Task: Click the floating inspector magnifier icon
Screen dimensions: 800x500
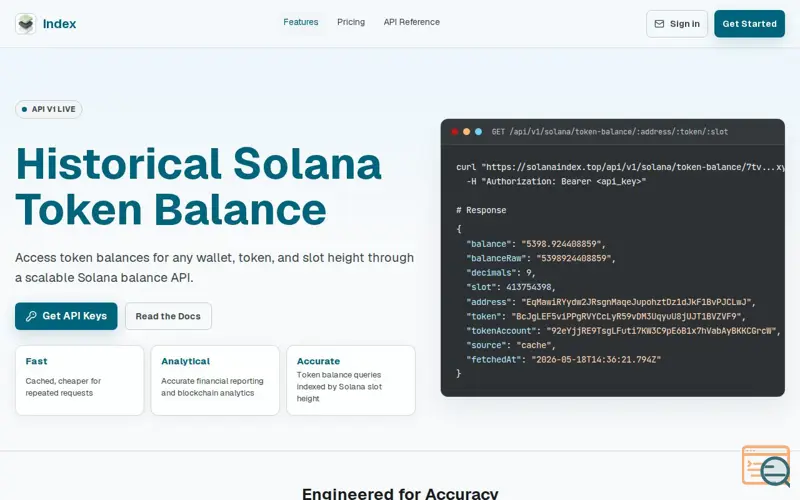Action: coord(766,466)
